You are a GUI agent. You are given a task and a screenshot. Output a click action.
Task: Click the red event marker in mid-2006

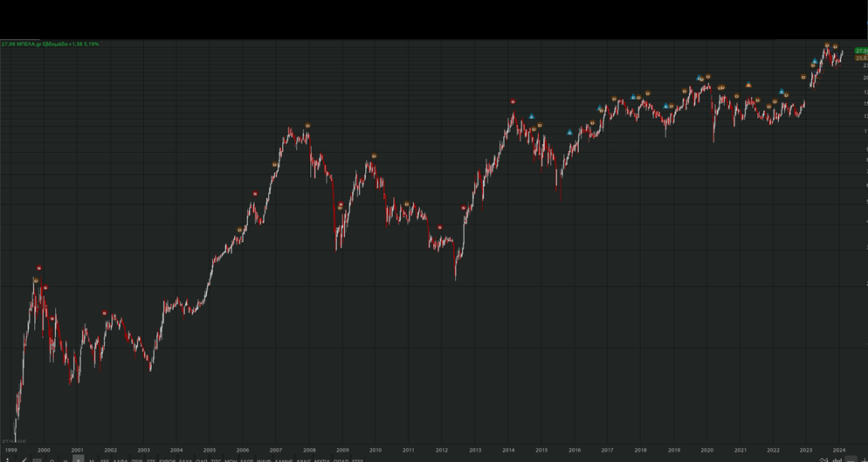(x=255, y=194)
